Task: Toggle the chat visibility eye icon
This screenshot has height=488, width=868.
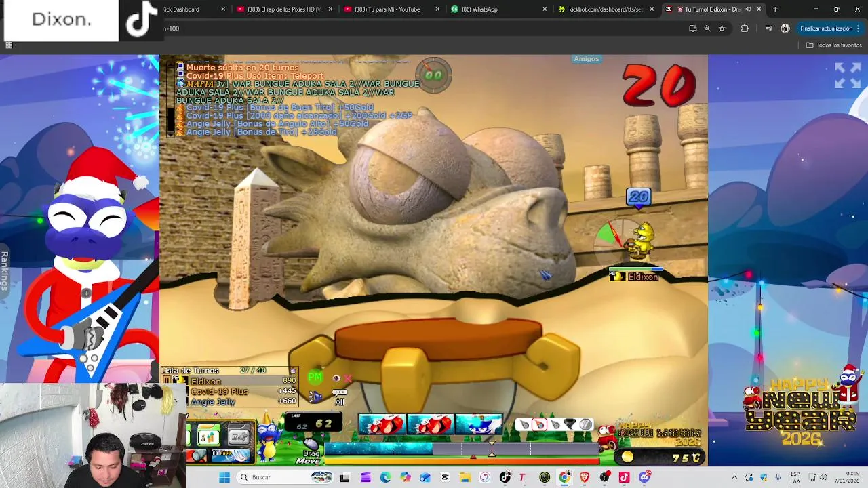Action: pyautogui.click(x=336, y=378)
